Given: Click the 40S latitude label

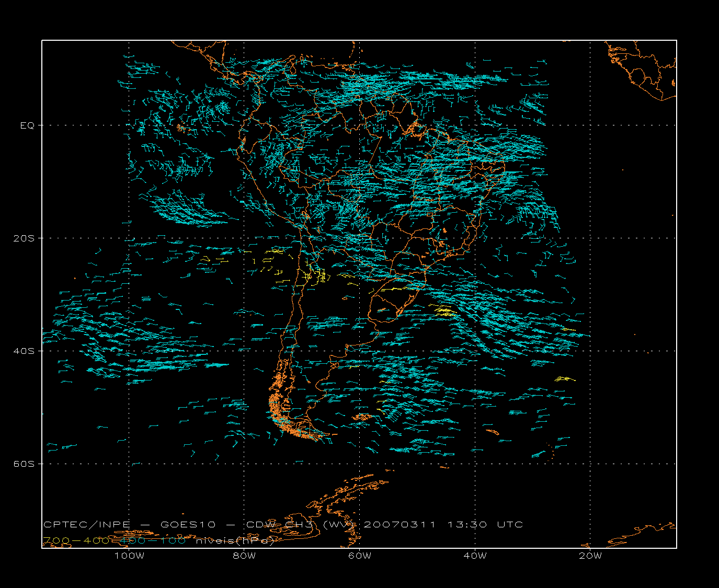Looking at the screenshot, I should [x=24, y=351].
